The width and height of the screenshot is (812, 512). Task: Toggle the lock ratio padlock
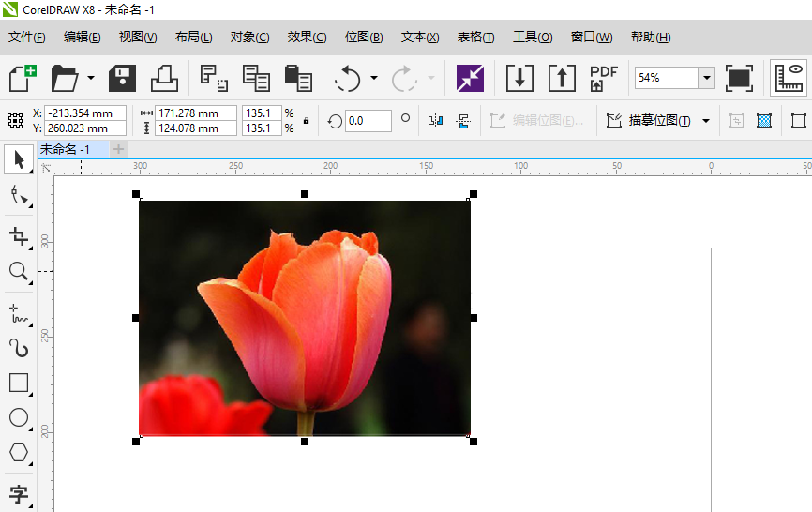pos(306,121)
